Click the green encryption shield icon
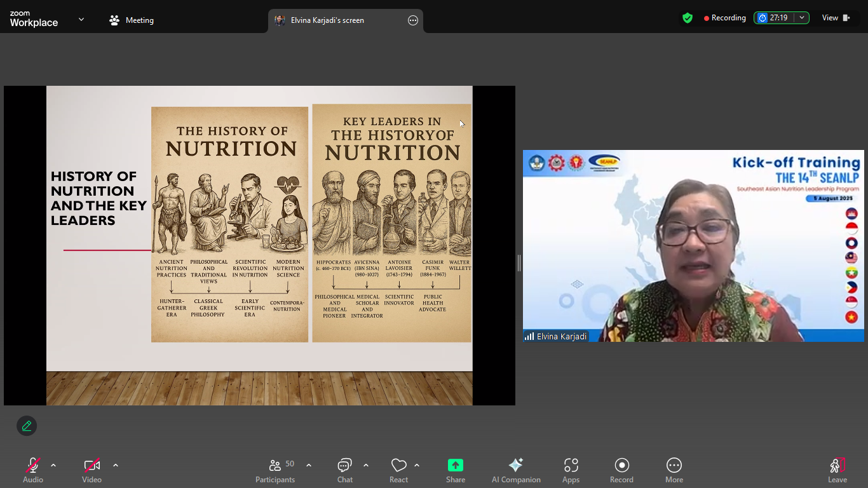 pyautogui.click(x=688, y=18)
